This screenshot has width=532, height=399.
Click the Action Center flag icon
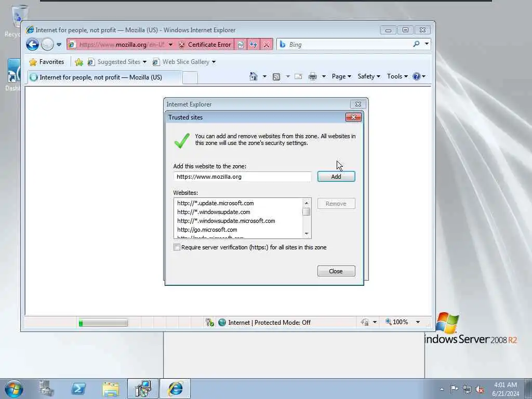tap(454, 389)
